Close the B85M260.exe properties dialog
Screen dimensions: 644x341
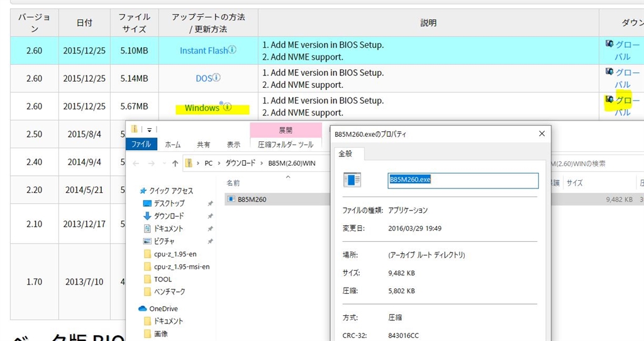click(541, 134)
